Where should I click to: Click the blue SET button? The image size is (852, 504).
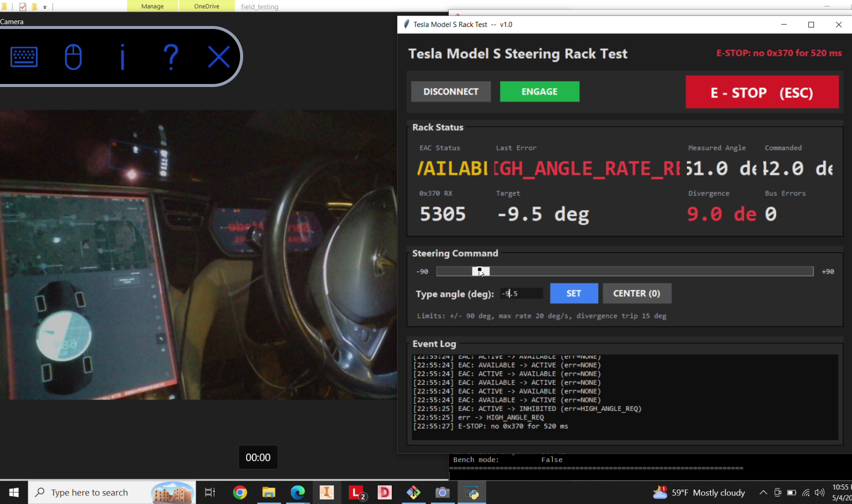574,293
